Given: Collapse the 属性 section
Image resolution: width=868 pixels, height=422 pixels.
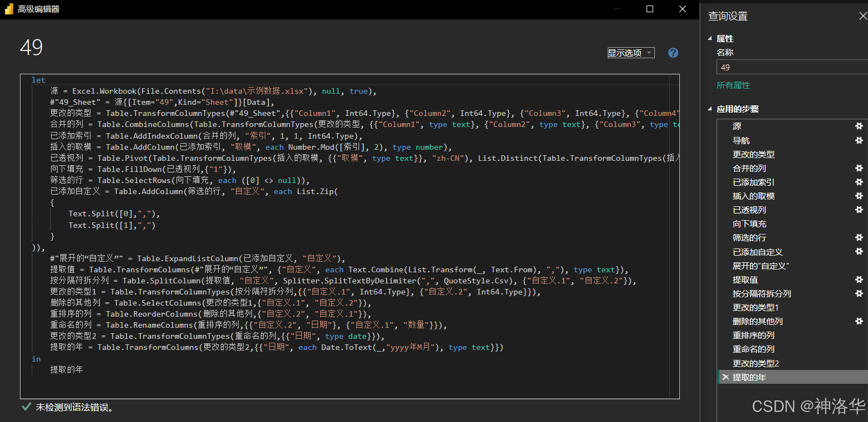Looking at the screenshot, I should pos(710,39).
